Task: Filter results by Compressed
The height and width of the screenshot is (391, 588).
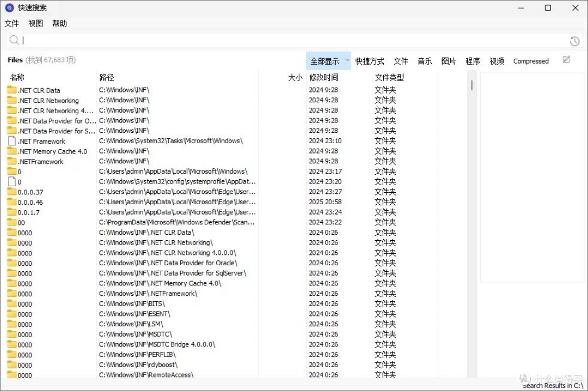Action: (x=531, y=61)
